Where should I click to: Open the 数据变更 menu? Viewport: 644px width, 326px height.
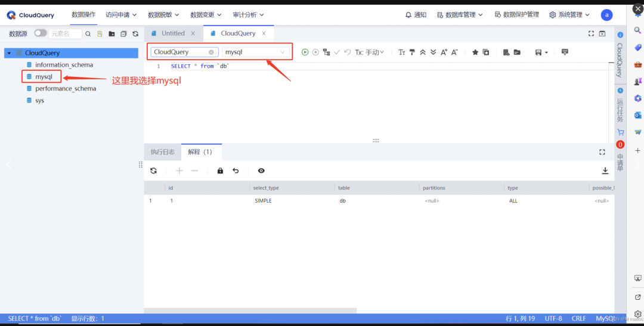(206, 15)
